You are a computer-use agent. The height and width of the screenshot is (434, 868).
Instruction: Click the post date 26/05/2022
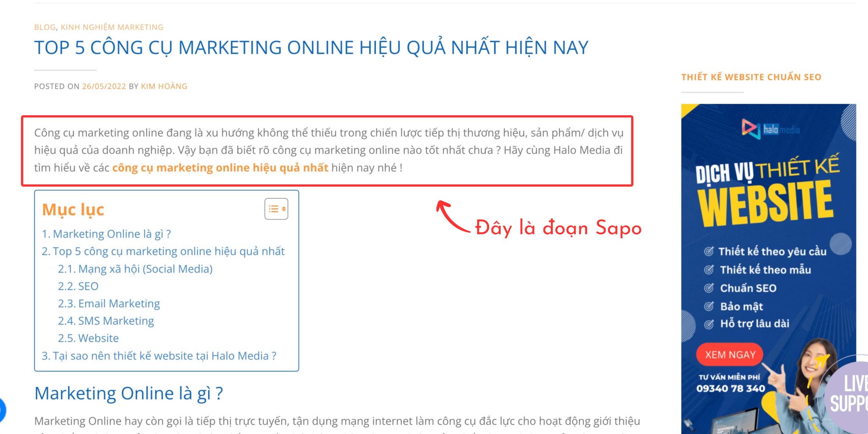(x=104, y=86)
